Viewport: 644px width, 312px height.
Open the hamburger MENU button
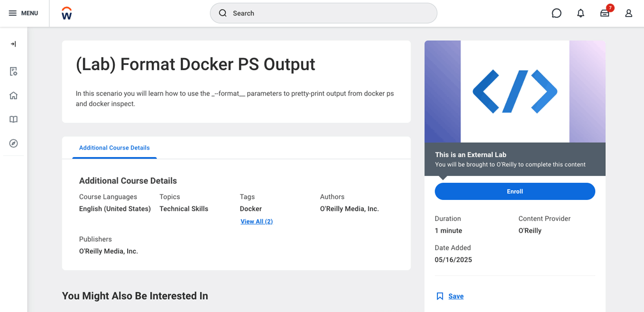click(23, 13)
